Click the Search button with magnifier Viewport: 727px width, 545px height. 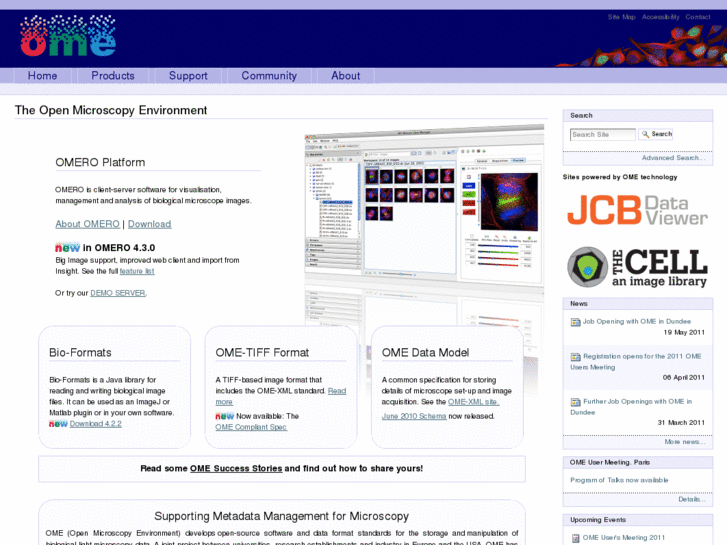[x=656, y=134]
